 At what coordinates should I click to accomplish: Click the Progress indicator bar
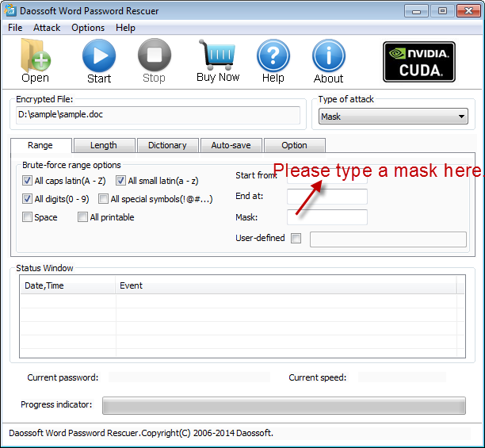click(x=284, y=405)
